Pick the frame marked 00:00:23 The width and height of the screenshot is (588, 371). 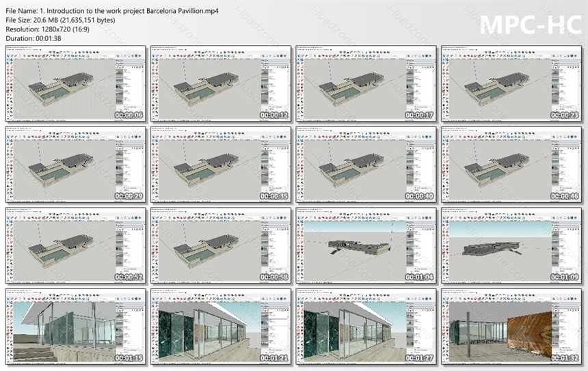(511, 83)
